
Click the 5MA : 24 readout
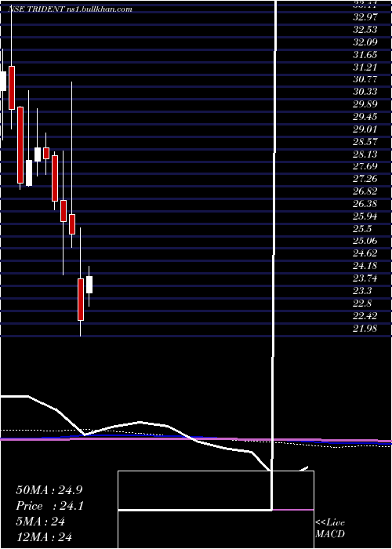[41, 522]
